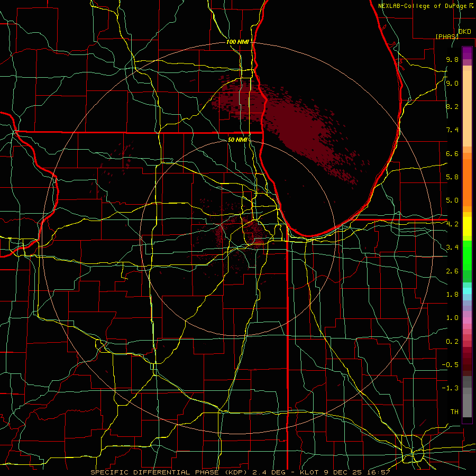Pick the cyan band of the color bar
This screenshot has height=476, width=476.
[x=467, y=291]
